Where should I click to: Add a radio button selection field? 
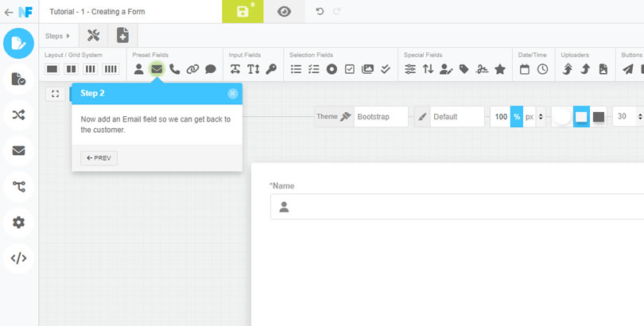tap(332, 69)
